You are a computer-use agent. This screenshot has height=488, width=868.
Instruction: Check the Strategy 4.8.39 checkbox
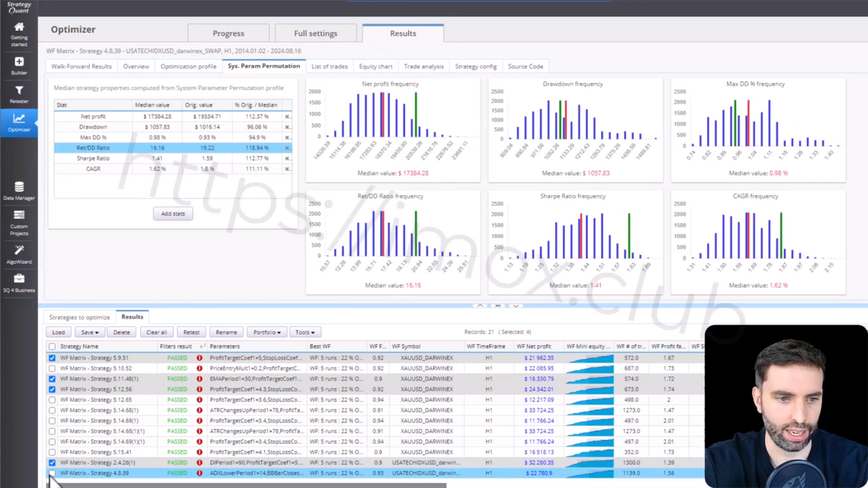click(x=52, y=473)
